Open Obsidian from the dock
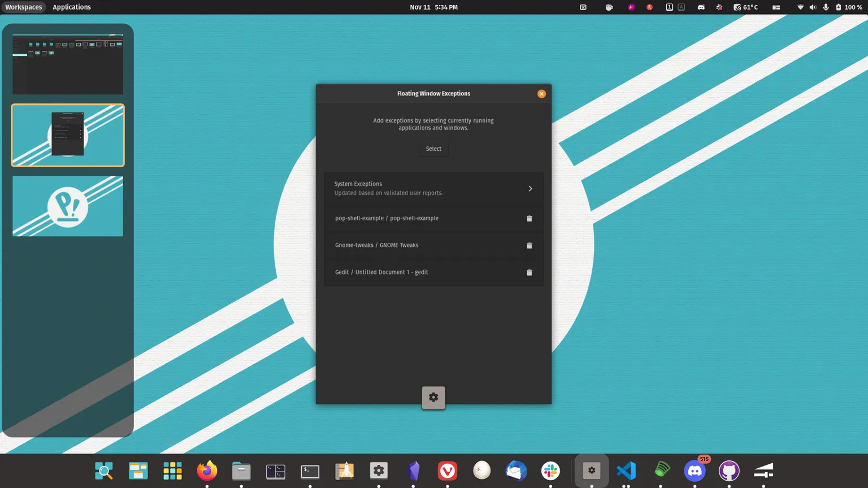 pyautogui.click(x=414, y=470)
